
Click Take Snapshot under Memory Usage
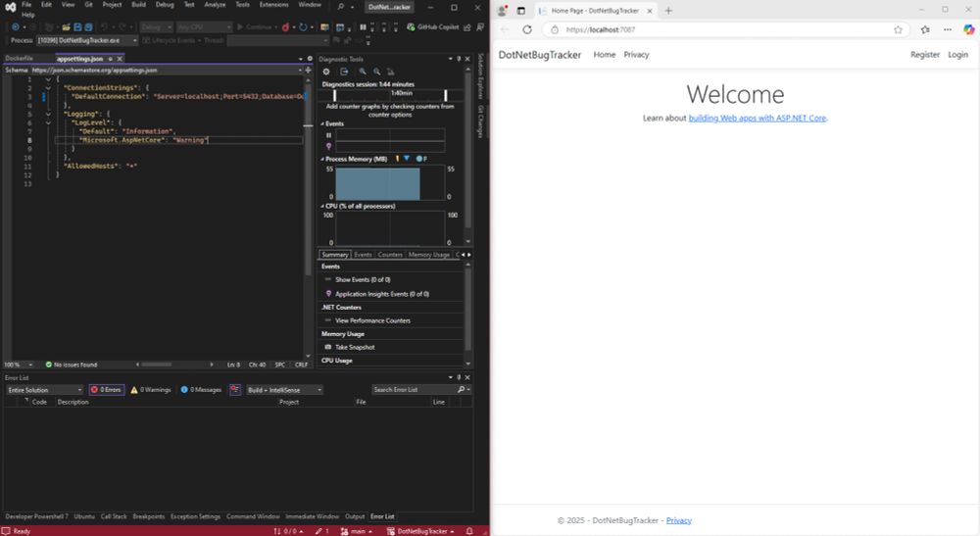click(x=355, y=347)
